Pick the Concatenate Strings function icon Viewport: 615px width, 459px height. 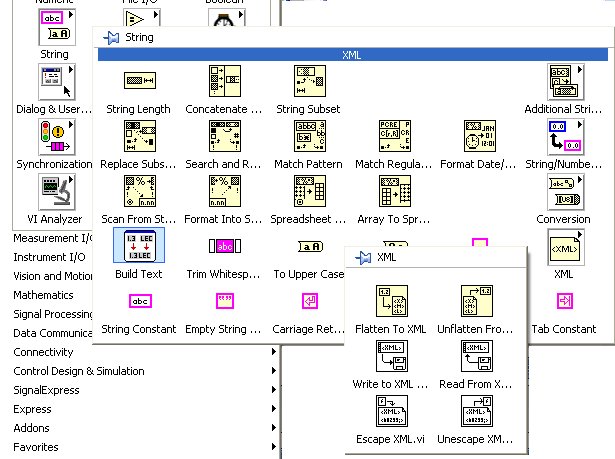[225, 81]
